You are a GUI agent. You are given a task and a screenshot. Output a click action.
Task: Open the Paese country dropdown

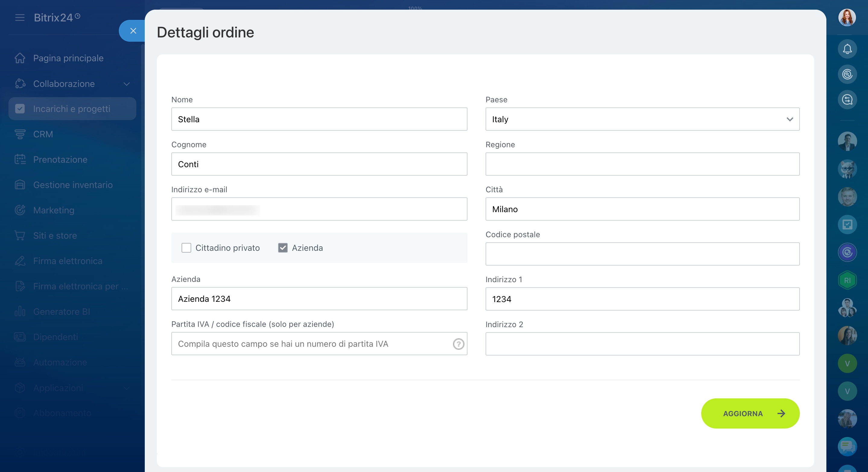(642, 119)
